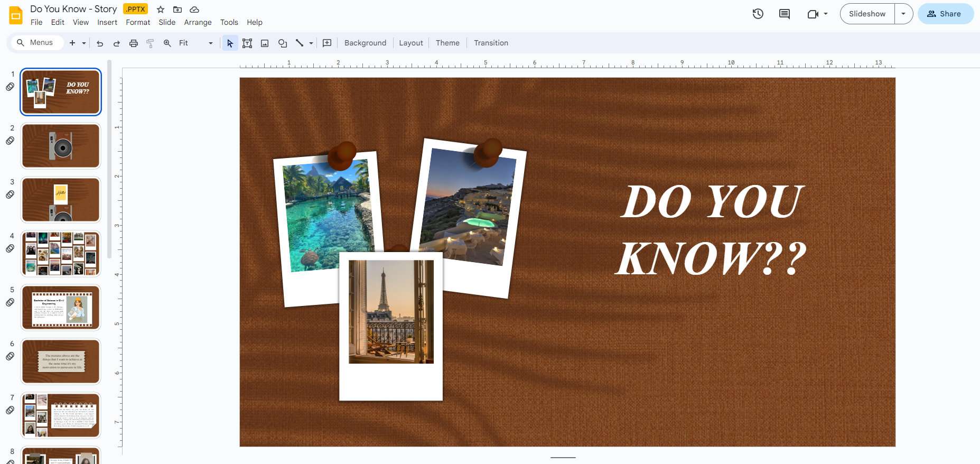
Task: Expand the new slide layout dropdown arrow
Action: pyautogui.click(x=84, y=43)
